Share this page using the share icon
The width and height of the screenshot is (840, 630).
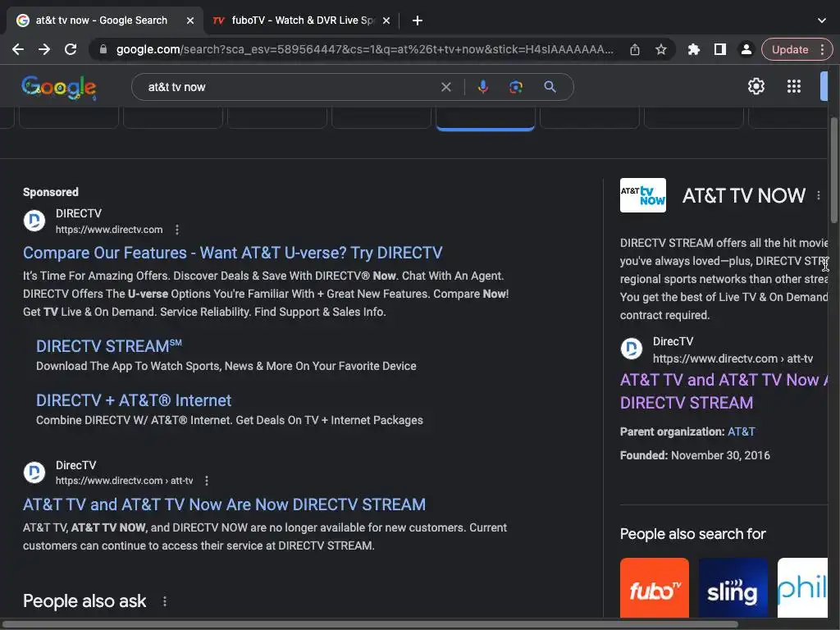pos(635,49)
